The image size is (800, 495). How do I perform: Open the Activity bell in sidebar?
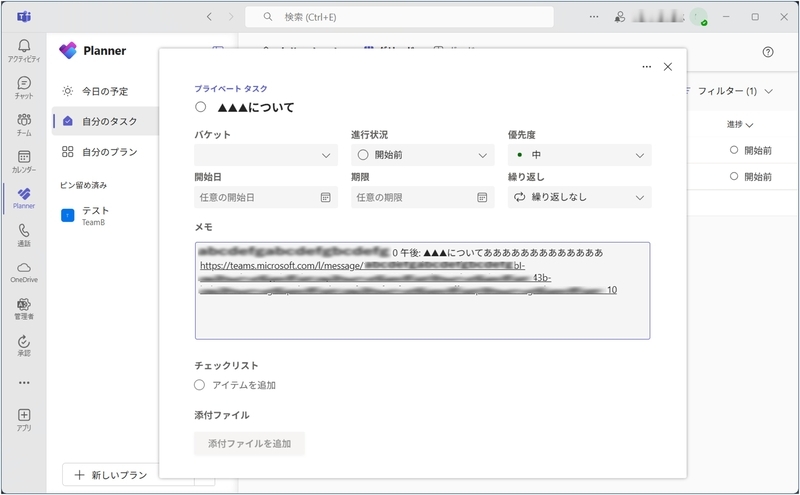tap(23, 51)
